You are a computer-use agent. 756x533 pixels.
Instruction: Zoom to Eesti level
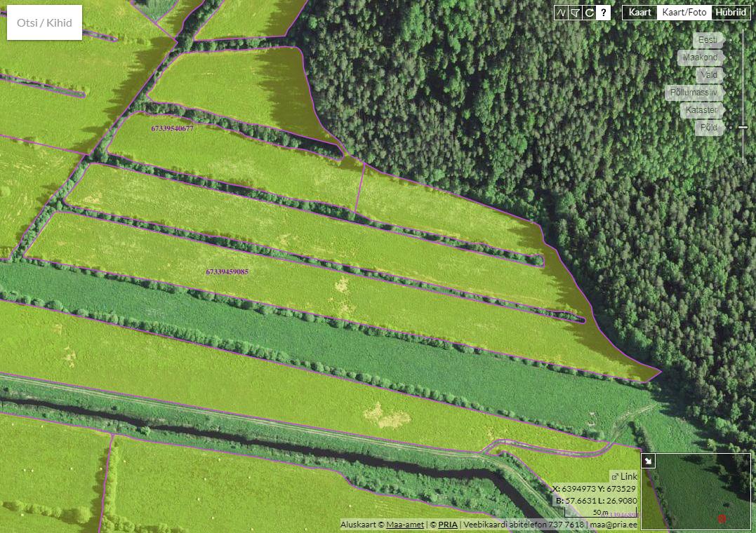tap(708, 40)
